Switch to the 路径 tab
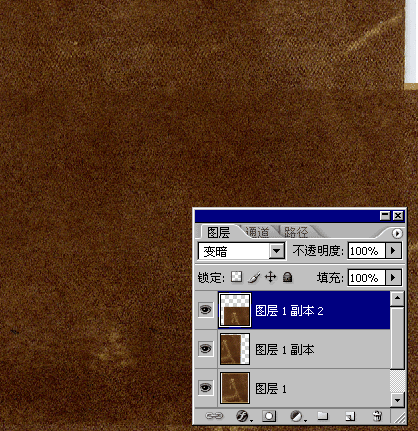The height and width of the screenshot is (431, 418). [296, 232]
